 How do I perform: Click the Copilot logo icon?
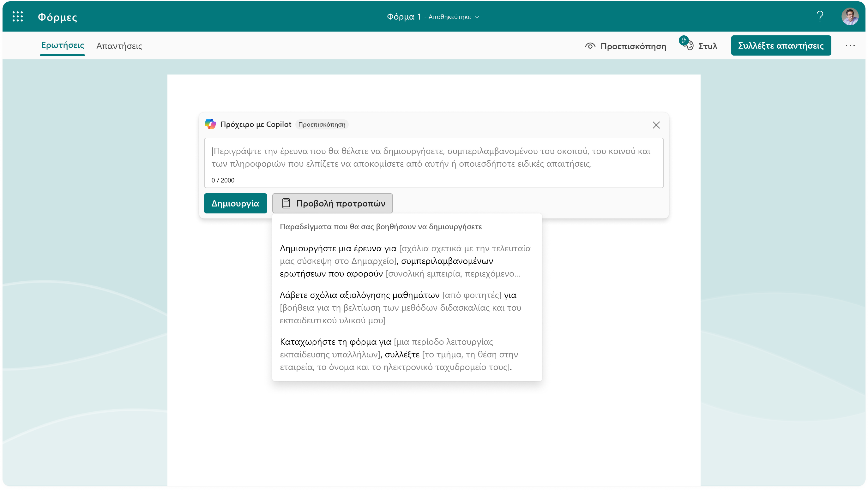click(210, 124)
